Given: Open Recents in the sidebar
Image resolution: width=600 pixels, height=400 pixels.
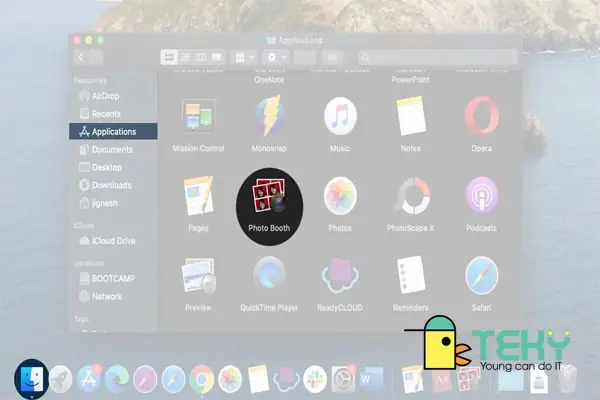Looking at the screenshot, I should pos(113,114).
